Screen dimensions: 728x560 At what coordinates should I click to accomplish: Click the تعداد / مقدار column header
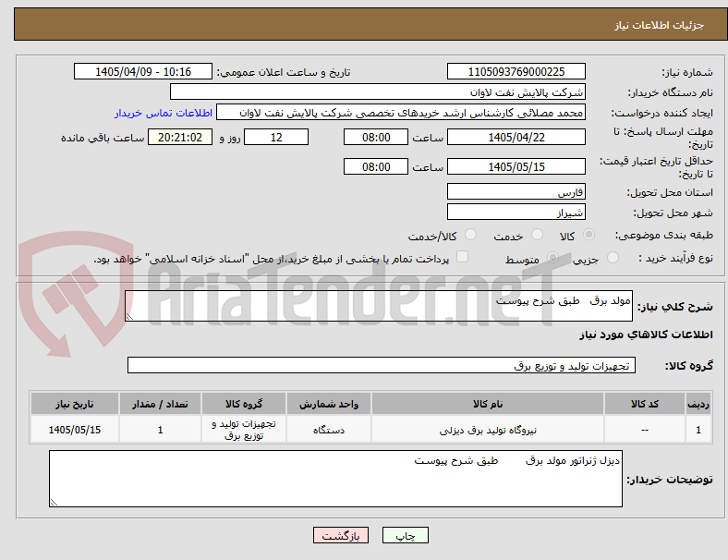pyautogui.click(x=160, y=404)
